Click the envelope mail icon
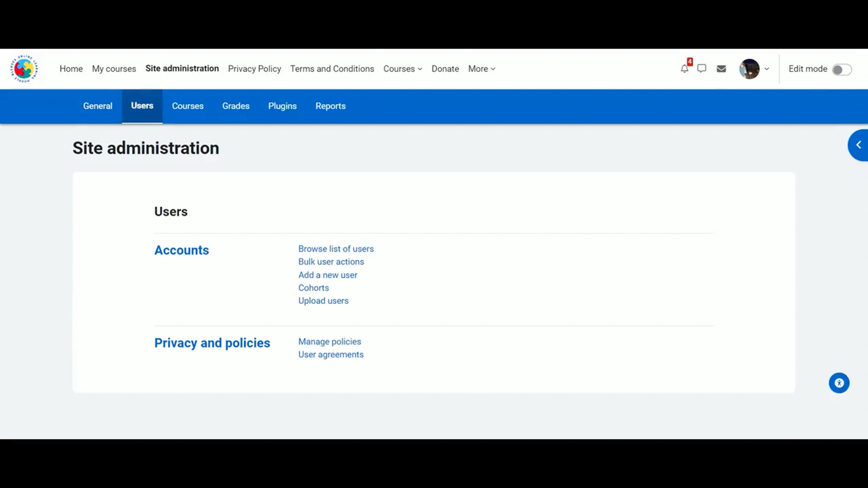 click(721, 69)
